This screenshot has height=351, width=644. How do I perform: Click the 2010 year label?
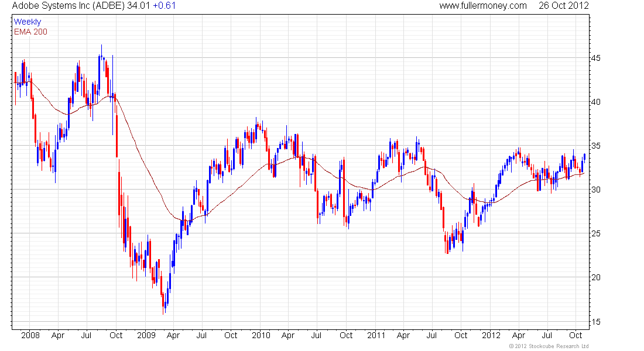261,335
